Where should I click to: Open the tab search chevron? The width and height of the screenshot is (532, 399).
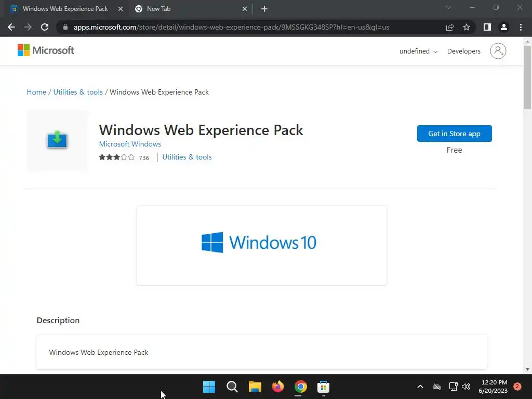click(448, 7)
